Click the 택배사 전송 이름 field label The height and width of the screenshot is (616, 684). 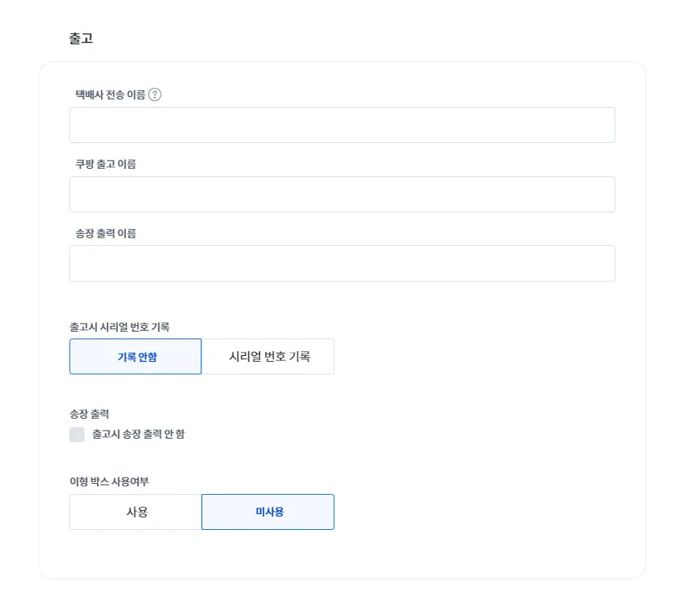pos(110,94)
